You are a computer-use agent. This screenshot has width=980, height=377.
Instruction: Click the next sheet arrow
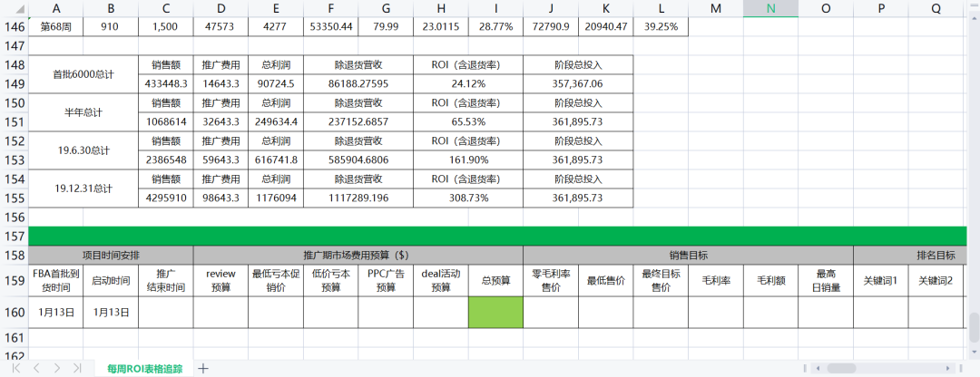[56, 368]
